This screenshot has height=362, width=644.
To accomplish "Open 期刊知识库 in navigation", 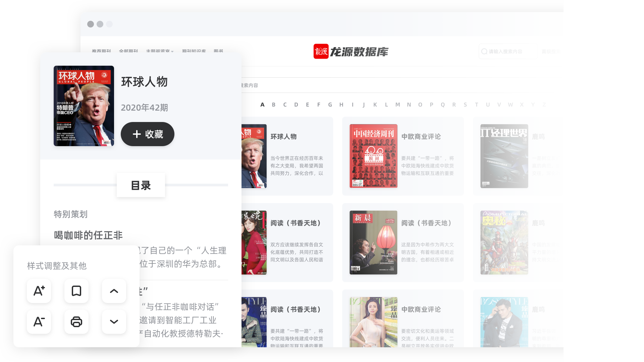I will pyautogui.click(x=194, y=51).
